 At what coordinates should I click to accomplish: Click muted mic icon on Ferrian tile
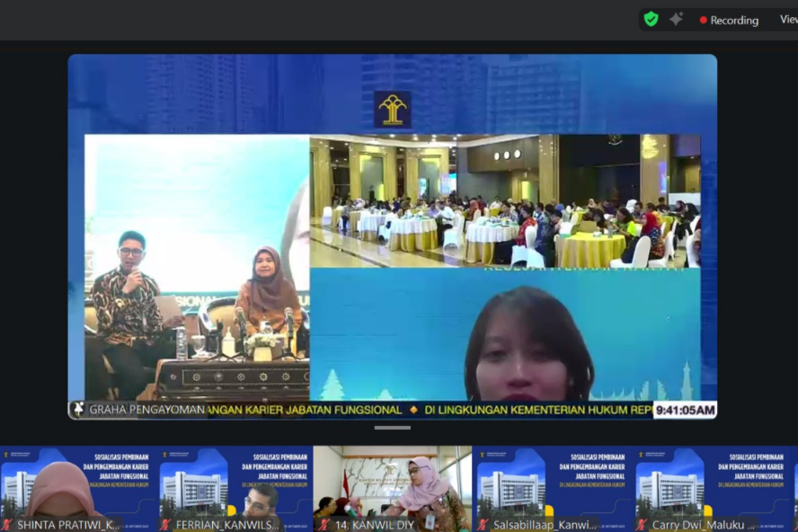[166, 525]
